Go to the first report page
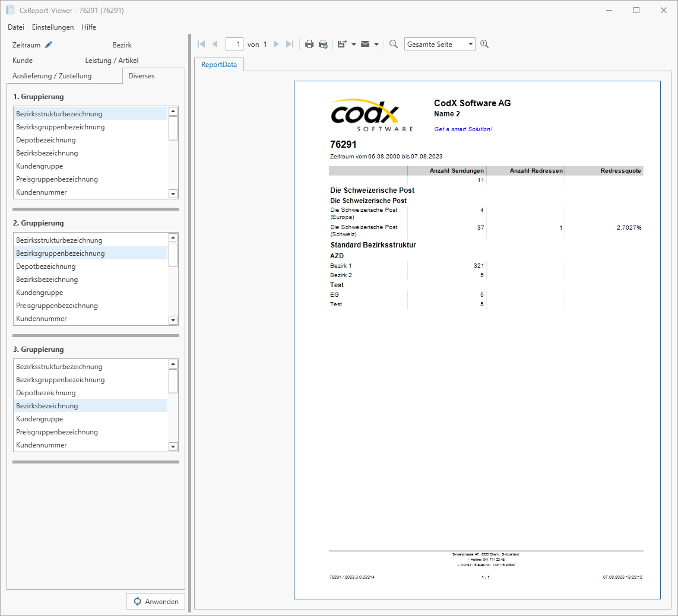 coord(201,44)
